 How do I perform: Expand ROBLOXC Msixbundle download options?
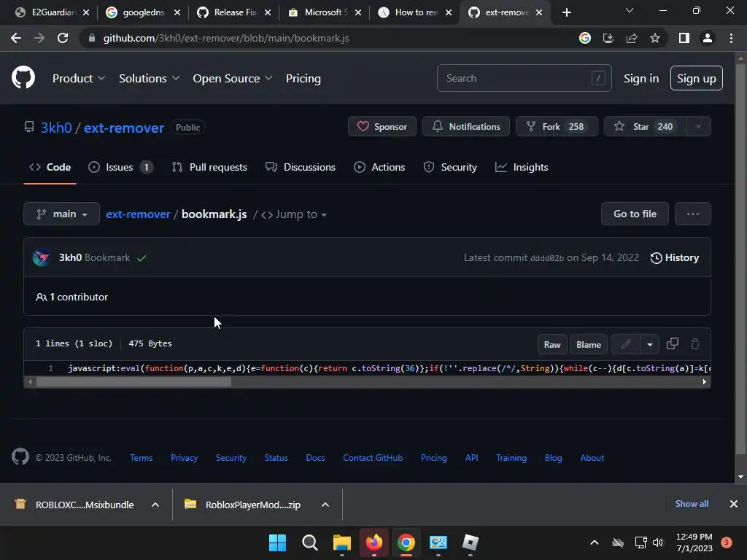click(155, 505)
